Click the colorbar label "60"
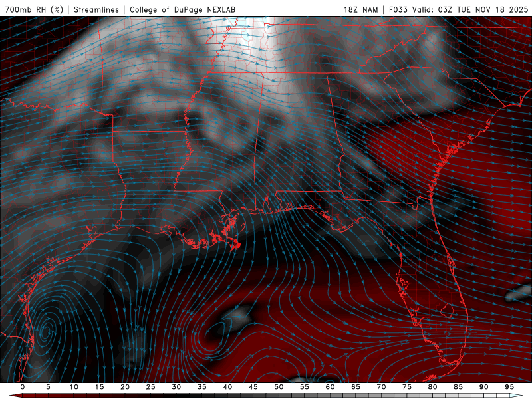Screen dimensions: 532x399 [x=330, y=387]
